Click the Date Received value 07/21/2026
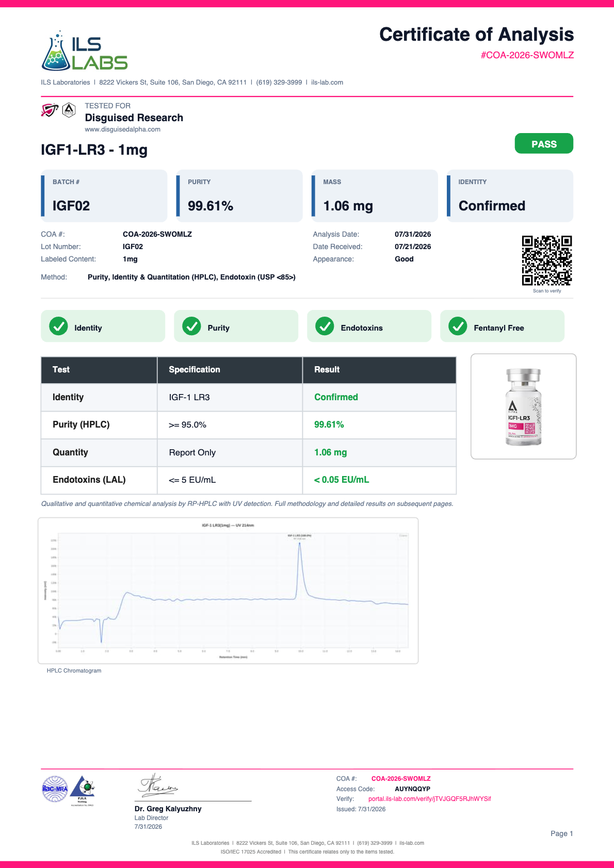Screen dimensions: 614x868 413,247
